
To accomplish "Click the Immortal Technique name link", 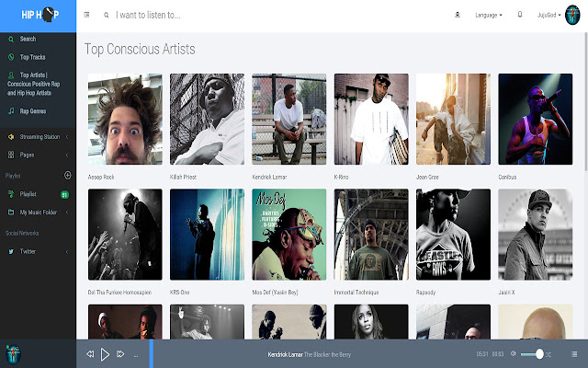I will 356,293.
